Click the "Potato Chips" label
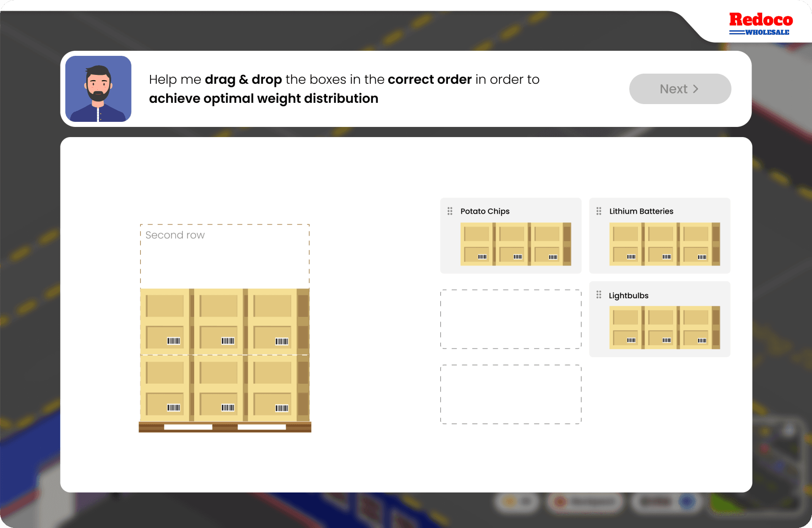Screen dimensions: 812x528 [485, 211]
